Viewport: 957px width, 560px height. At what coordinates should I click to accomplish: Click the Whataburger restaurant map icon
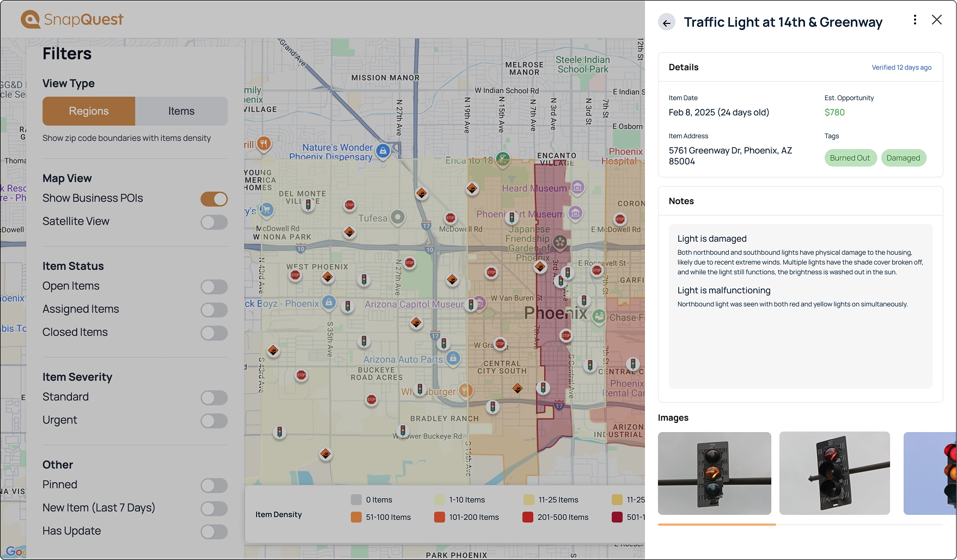pyautogui.click(x=465, y=390)
